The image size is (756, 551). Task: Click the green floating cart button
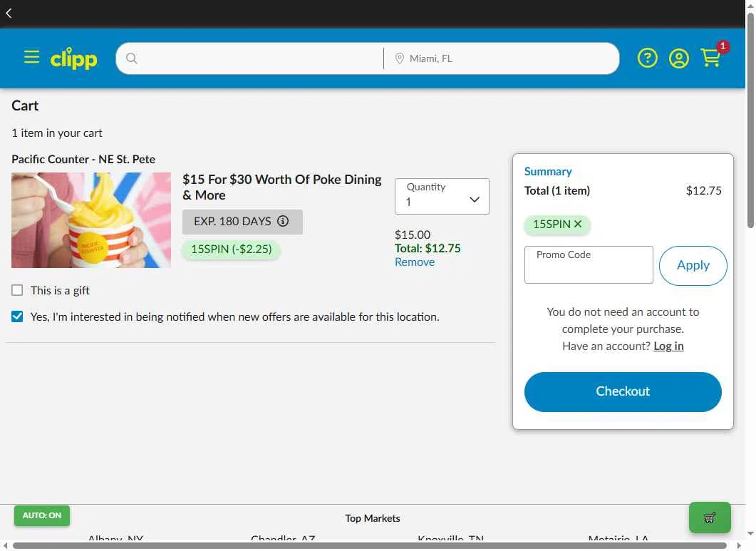(710, 517)
